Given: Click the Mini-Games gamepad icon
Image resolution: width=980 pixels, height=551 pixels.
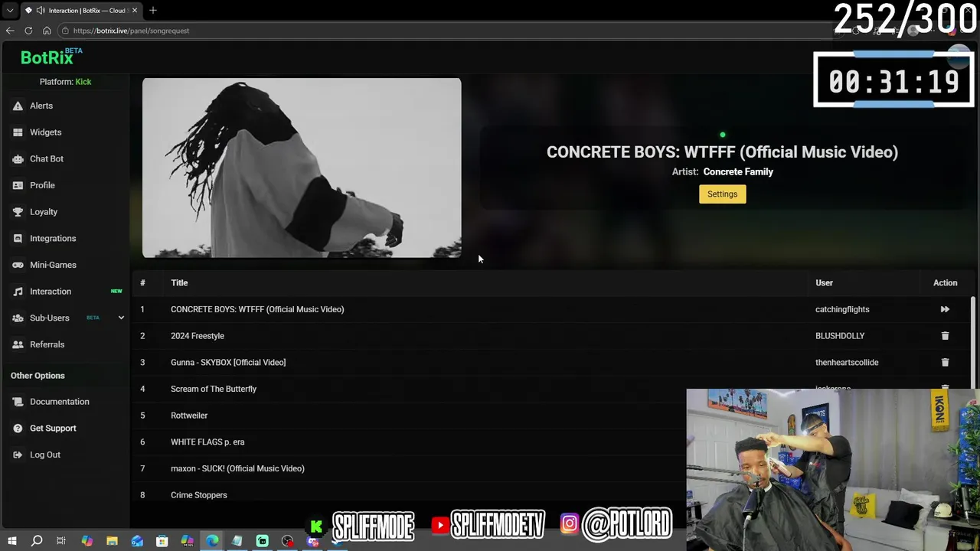Looking at the screenshot, I should [x=18, y=265].
